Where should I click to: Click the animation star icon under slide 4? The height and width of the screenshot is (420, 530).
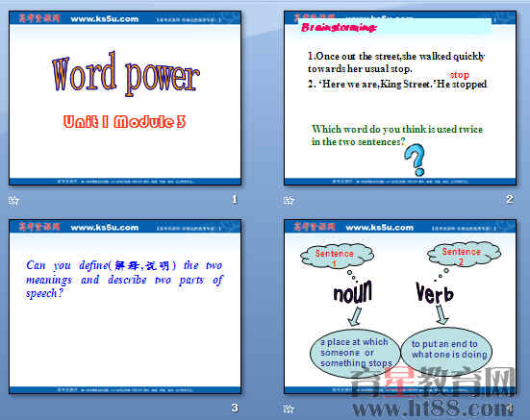[x=289, y=409]
